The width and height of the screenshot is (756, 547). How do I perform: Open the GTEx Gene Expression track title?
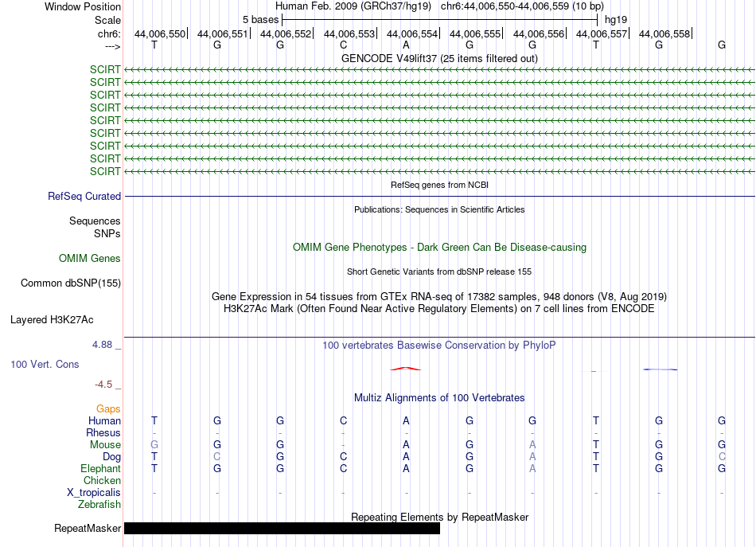439,296
